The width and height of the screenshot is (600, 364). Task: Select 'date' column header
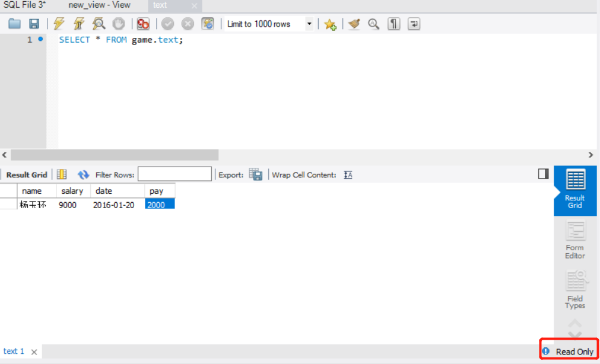point(118,191)
